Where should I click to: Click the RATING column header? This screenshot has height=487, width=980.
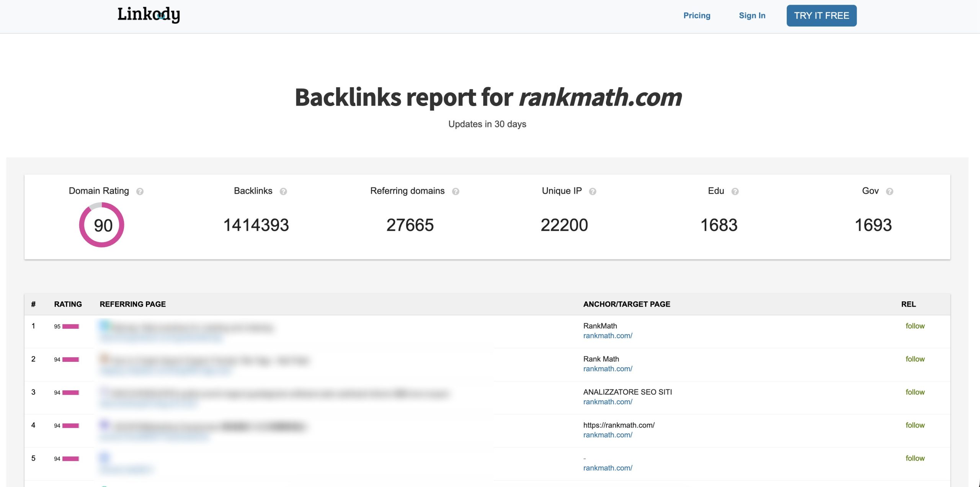[68, 304]
